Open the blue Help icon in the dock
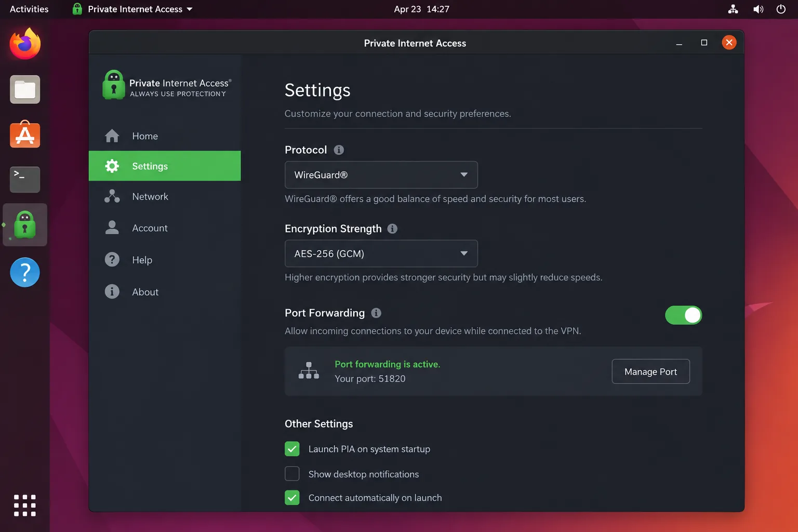Image resolution: width=798 pixels, height=532 pixels. (x=25, y=272)
